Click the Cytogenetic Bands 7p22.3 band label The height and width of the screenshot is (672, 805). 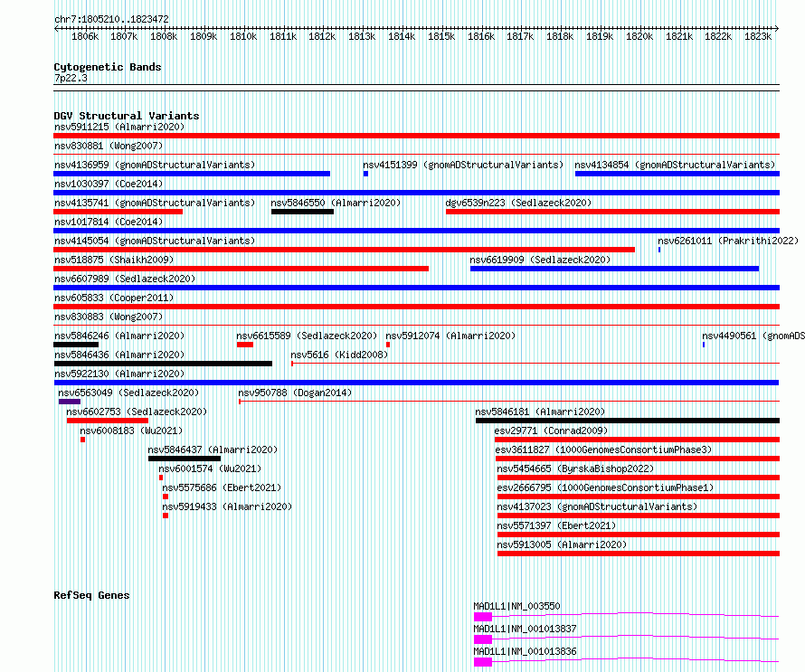tap(71, 78)
